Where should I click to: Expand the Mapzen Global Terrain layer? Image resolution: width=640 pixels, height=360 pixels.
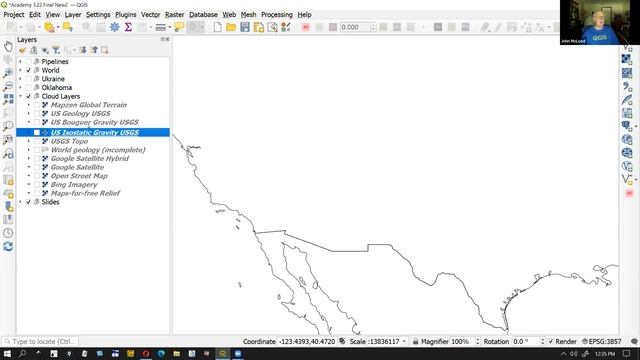(x=29, y=105)
